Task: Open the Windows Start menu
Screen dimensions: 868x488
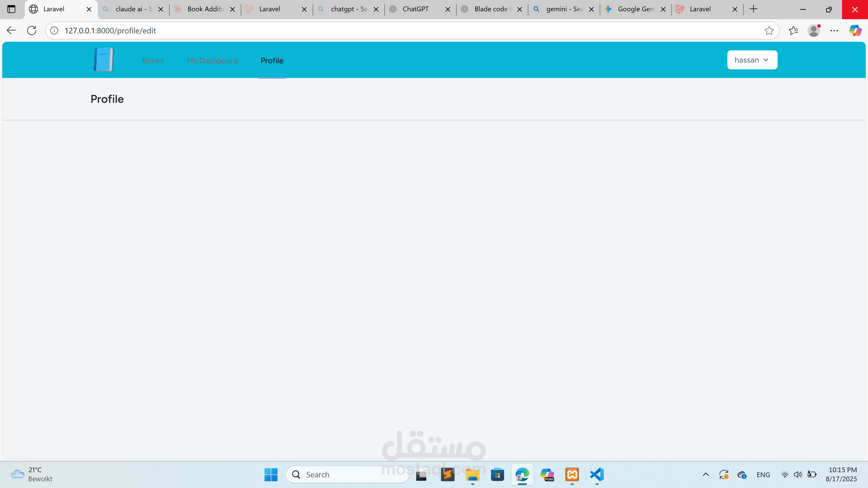Action: tap(271, 474)
